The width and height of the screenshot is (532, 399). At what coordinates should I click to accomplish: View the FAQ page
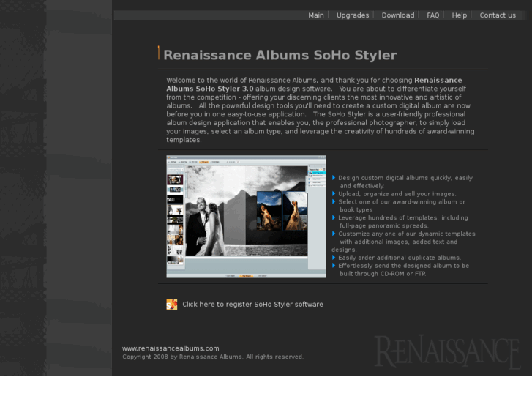[433, 15]
